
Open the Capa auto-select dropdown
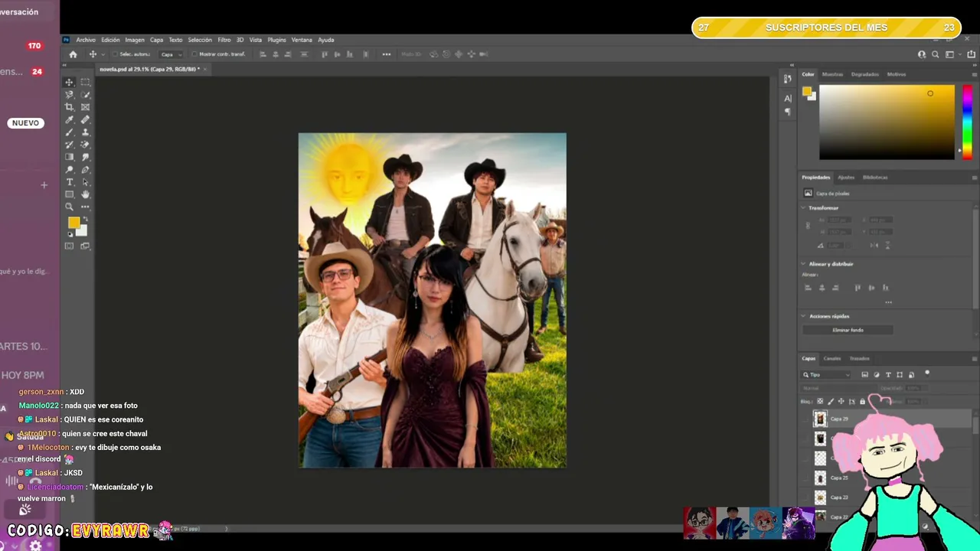171,54
